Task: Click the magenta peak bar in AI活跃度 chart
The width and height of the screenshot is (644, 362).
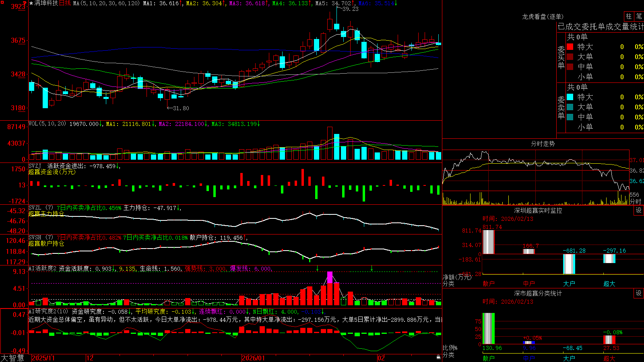Action: point(330,278)
